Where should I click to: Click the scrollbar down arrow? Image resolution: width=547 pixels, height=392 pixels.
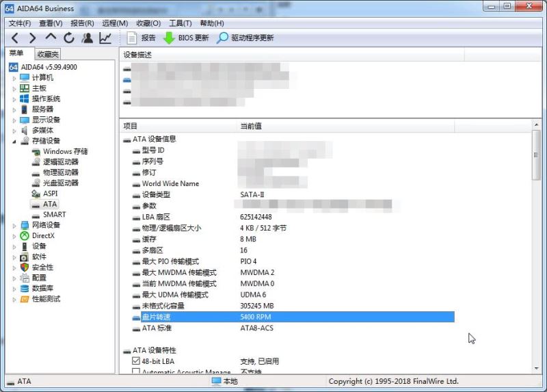click(536, 369)
